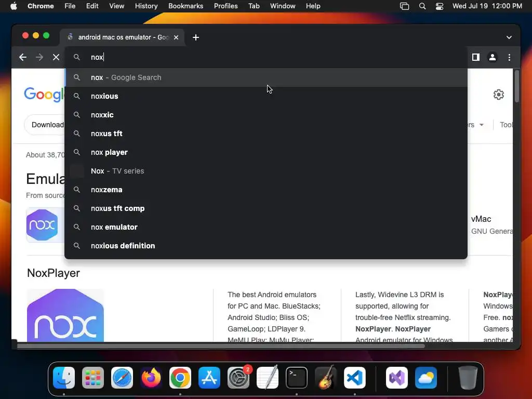Open the Apple menu
This screenshot has height=399, width=532.
(14, 6)
